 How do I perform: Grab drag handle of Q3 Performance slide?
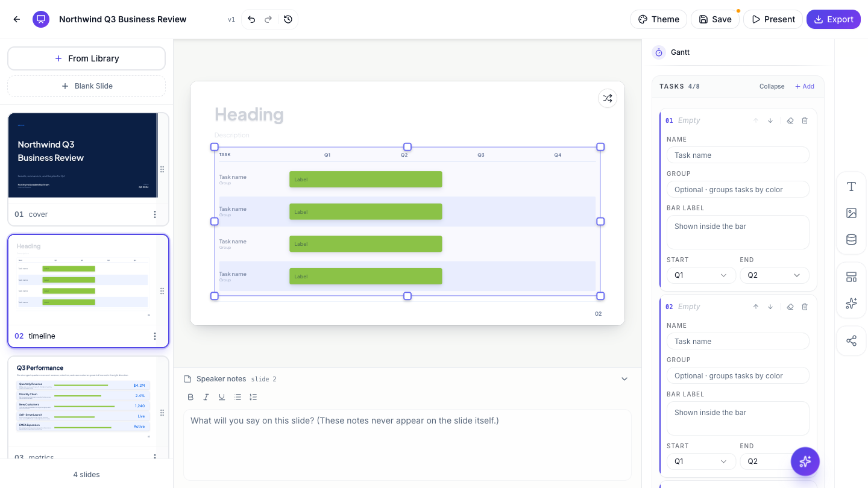162,413
